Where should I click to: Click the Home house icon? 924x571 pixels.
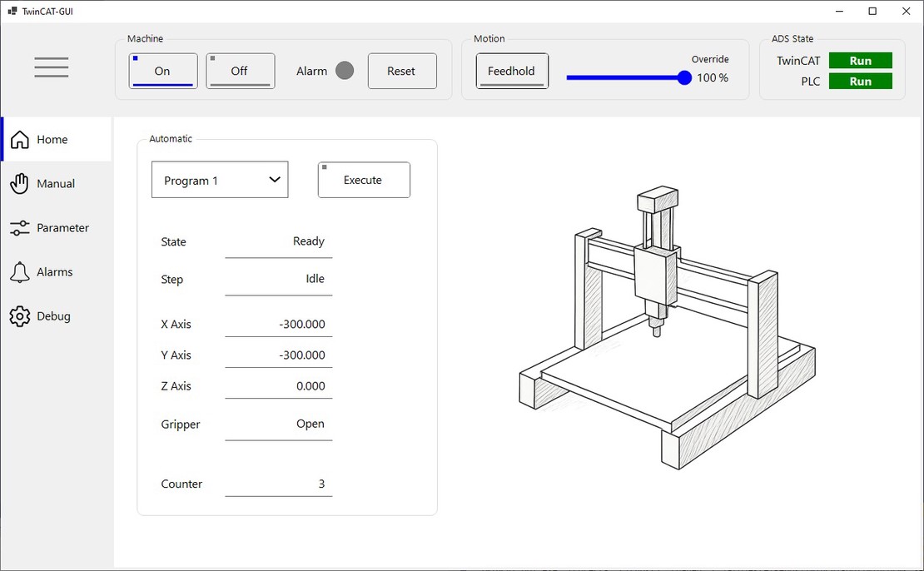pyautogui.click(x=19, y=140)
